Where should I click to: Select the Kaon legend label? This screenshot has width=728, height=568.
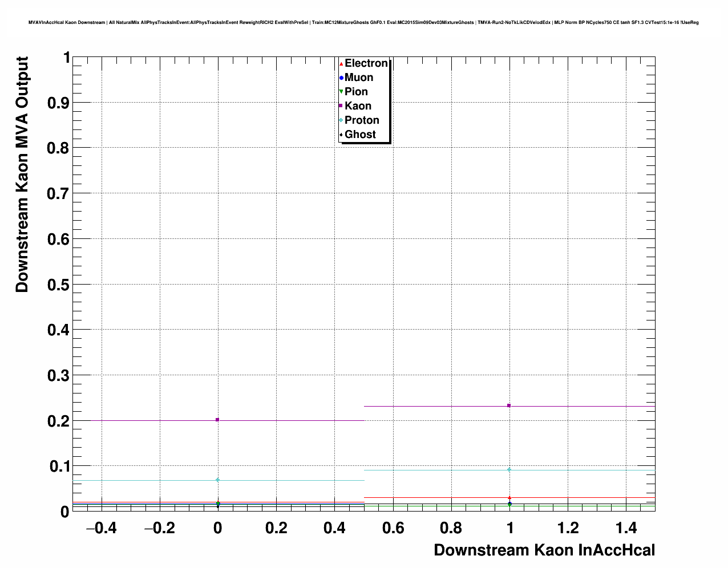[358, 106]
